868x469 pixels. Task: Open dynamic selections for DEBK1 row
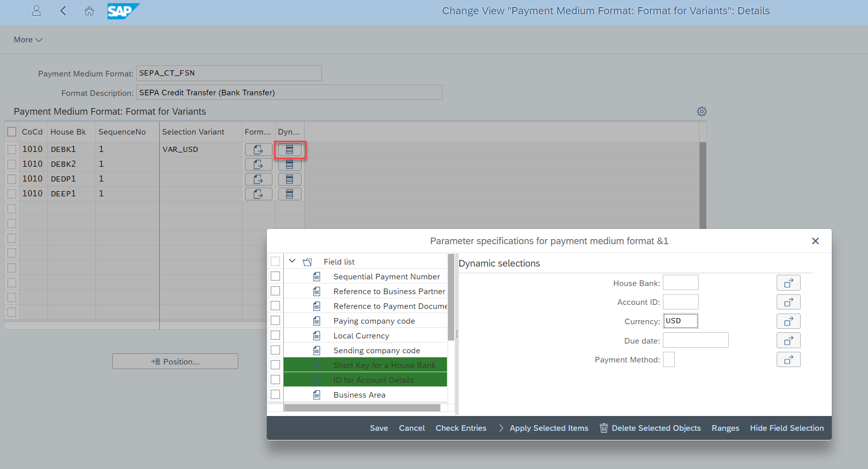click(289, 149)
